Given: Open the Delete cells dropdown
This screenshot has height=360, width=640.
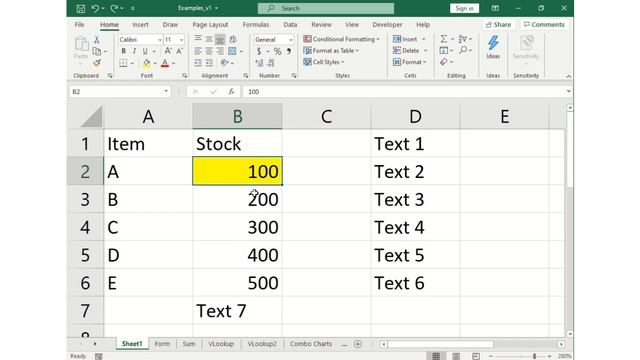Looking at the screenshot, I should [x=426, y=51].
